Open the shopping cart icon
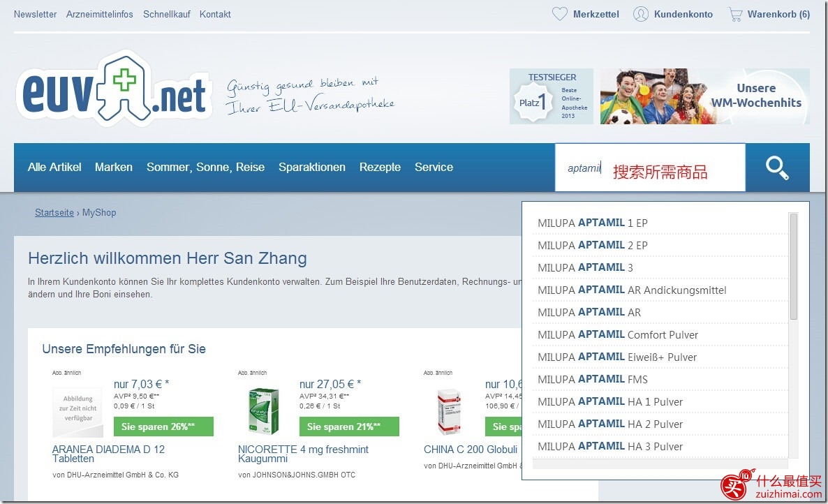The height and width of the screenshot is (504, 828). point(735,14)
